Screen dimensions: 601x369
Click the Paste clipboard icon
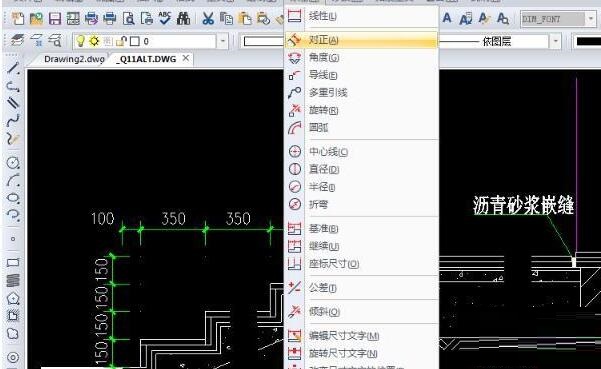click(245, 18)
